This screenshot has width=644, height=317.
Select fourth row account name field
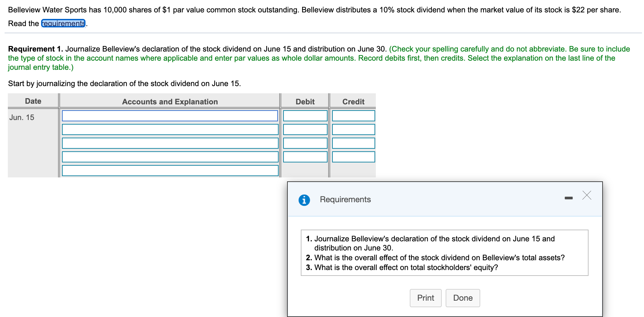pyautogui.click(x=170, y=157)
